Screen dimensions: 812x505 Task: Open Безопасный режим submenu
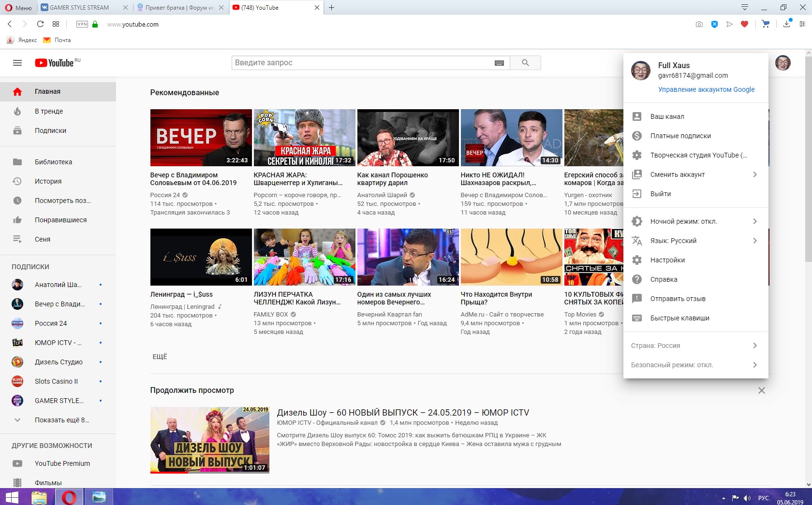click(696, 365)
